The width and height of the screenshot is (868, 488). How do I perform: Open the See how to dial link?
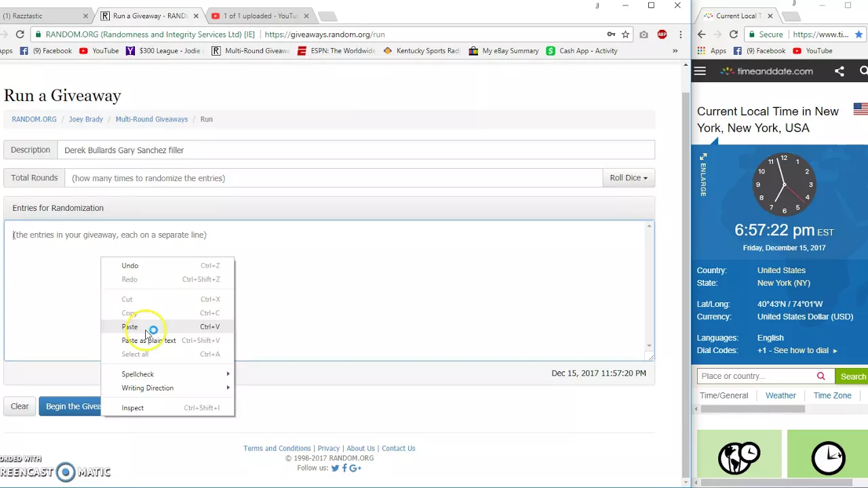click(805, 350)
